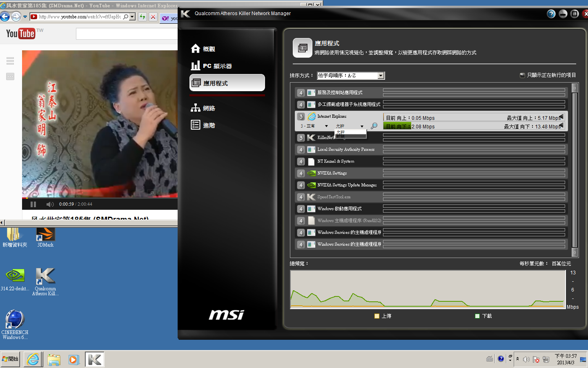Screen dimensions: 588x368
Task: Open the Qualcomm Atheros Killer desktop shortcut
Action: 45,282
